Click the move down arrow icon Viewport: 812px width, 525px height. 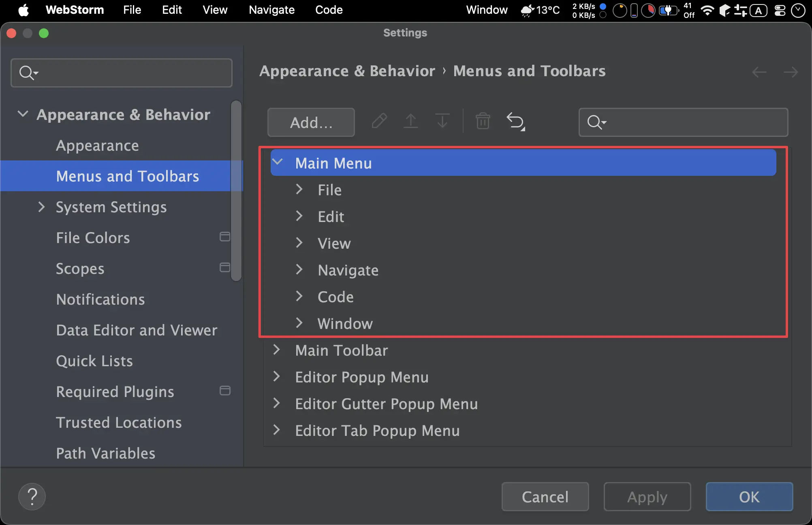pyautogui.click(x=442, y=122)
